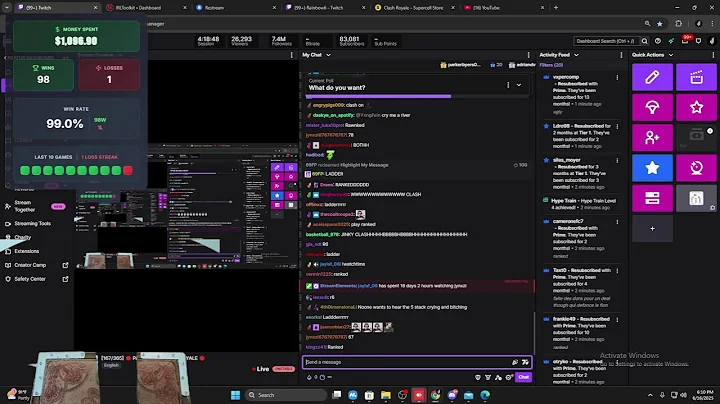Click the Windows taskbar Search box

tap(286, 395)
